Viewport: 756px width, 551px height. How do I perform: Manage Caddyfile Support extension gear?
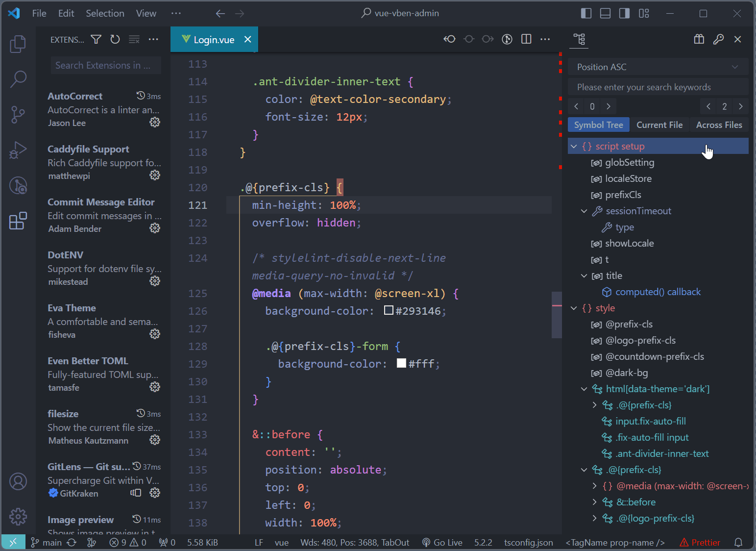tap(155, 175)
